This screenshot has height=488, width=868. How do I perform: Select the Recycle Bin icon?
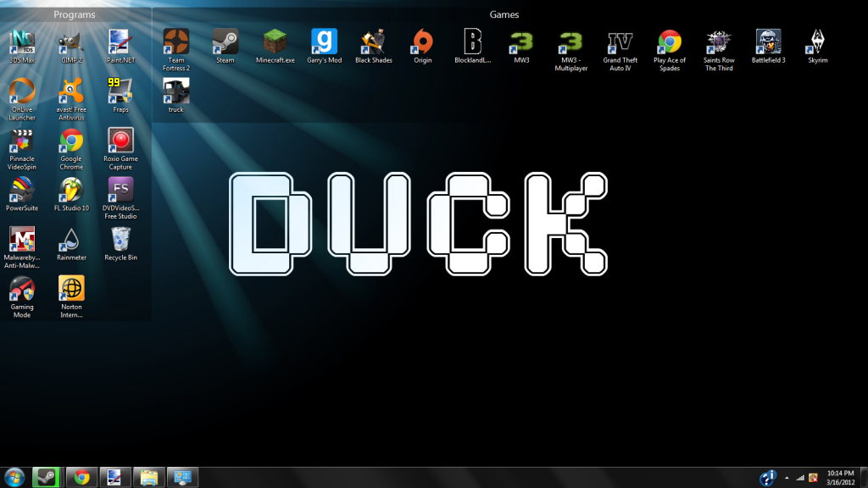tap(120, 240)
